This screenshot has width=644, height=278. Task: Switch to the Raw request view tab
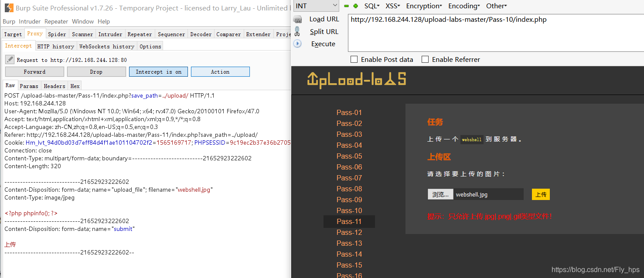pyautogui.click(x=10, y=85)
